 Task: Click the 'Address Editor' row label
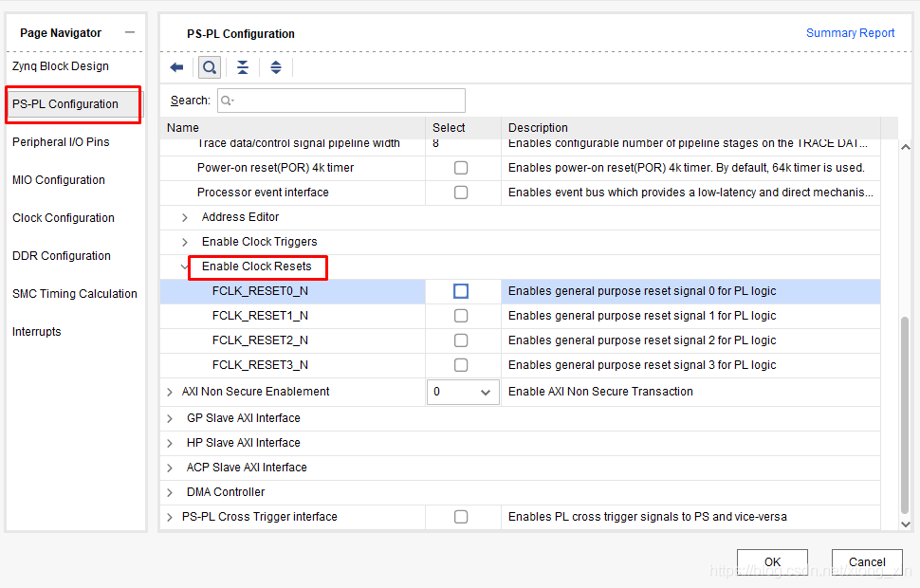[241, 217]
